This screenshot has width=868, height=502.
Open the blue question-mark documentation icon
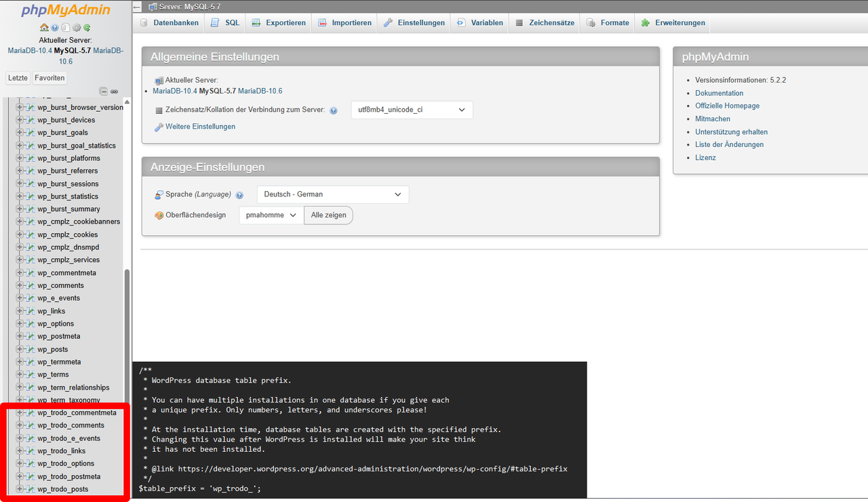tap(55, 28)
